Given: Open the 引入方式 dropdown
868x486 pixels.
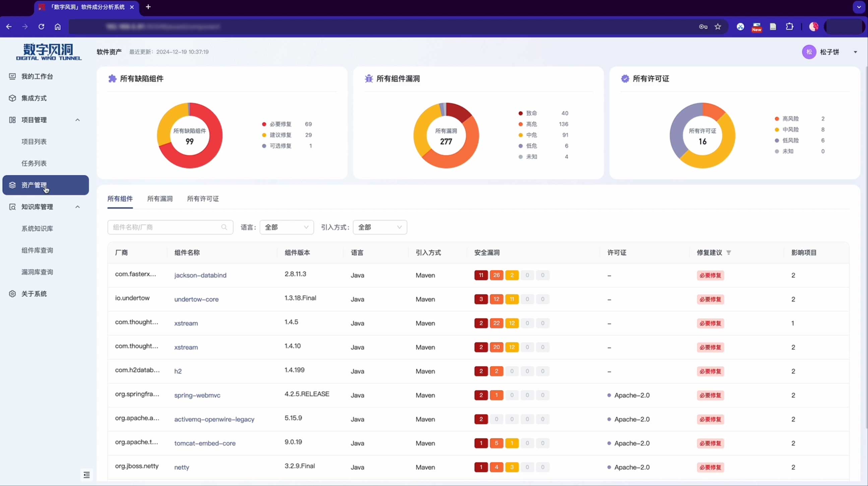Looking at the screenshot, I should point(380,227).
